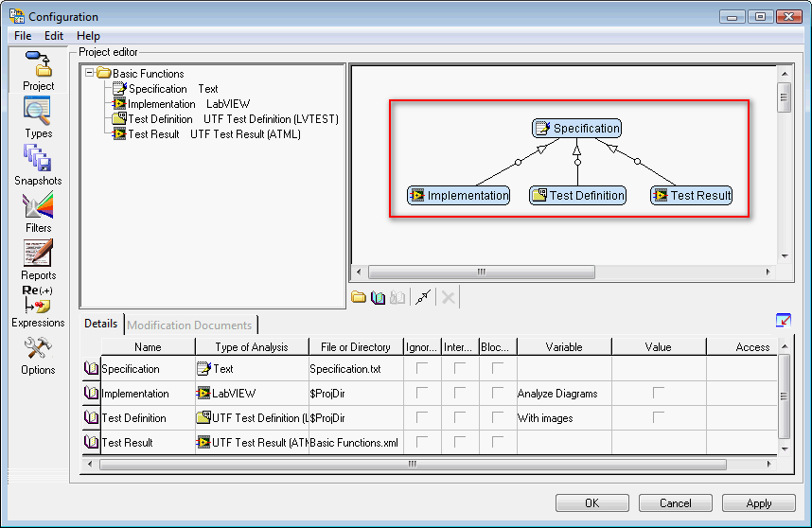Click the Cancel button
Image resolution: width=812 pixels, height=528 pixels.
(675, 503)
